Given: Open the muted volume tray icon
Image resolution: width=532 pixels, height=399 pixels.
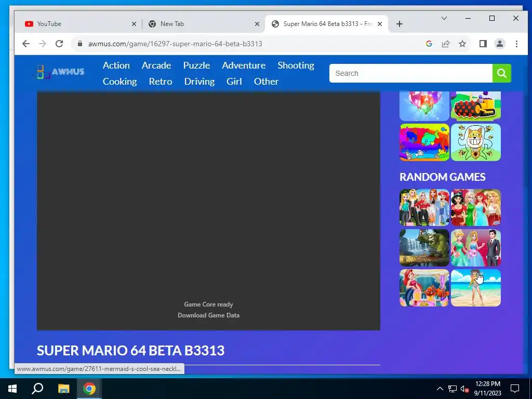Looking at the screenshot, I should coord(464,389).
